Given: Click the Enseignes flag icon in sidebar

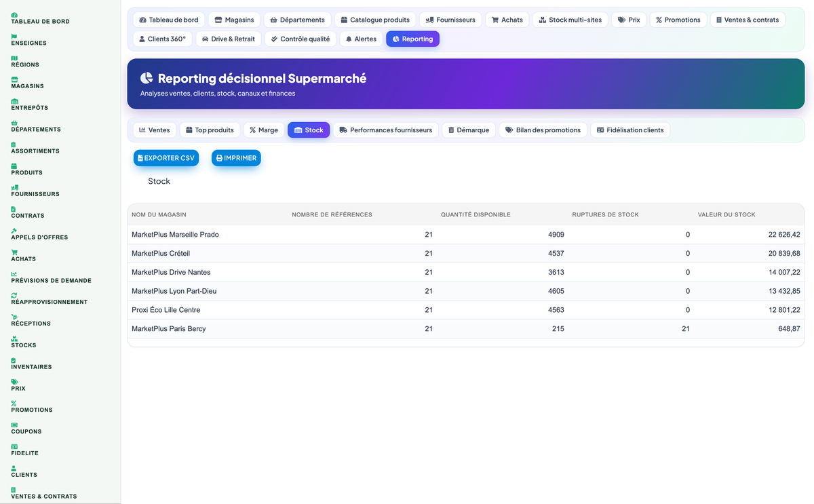Looking at the screenshot, I should tap(14, 36).
